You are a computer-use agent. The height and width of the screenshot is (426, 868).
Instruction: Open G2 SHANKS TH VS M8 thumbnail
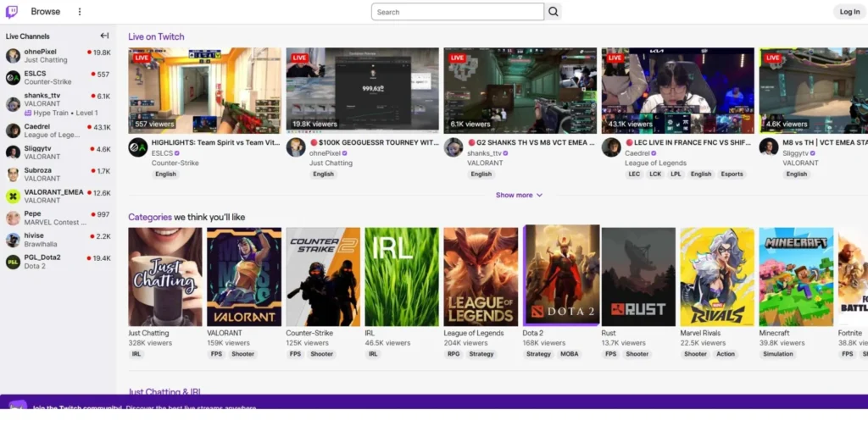pos(520,91)
